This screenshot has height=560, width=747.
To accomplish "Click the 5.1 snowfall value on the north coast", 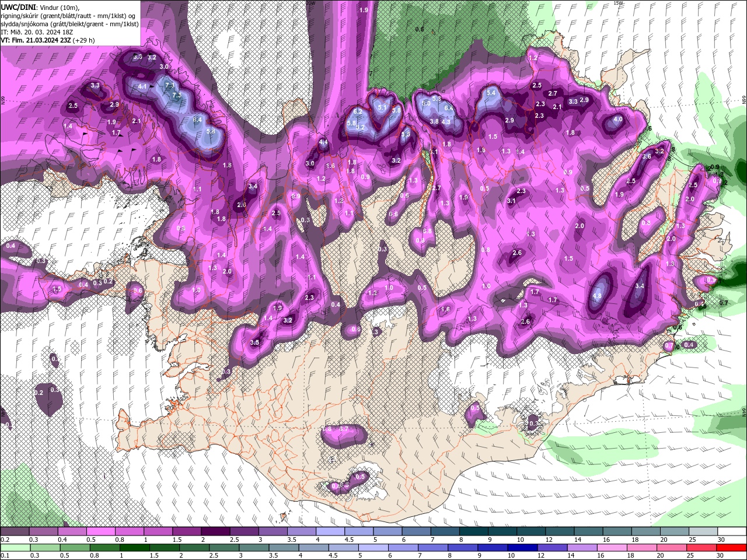I will coord(382,107).
